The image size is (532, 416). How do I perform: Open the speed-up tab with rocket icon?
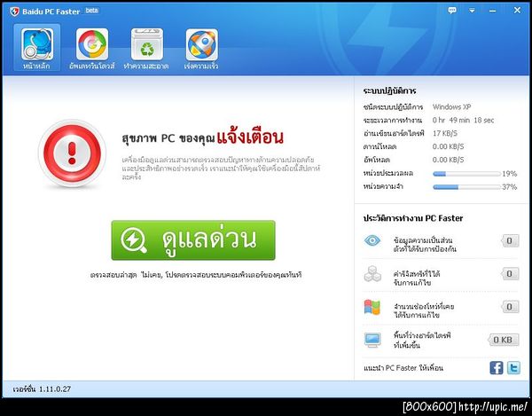201,49
